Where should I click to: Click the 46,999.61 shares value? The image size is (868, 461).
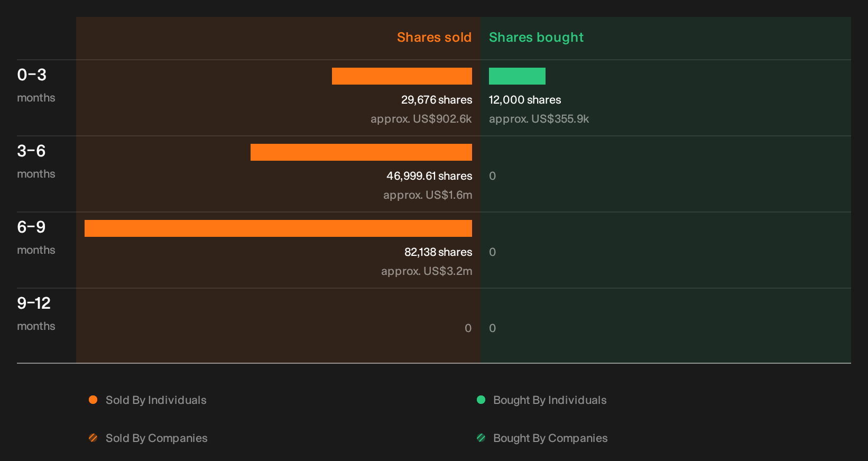tap(429, 176)
